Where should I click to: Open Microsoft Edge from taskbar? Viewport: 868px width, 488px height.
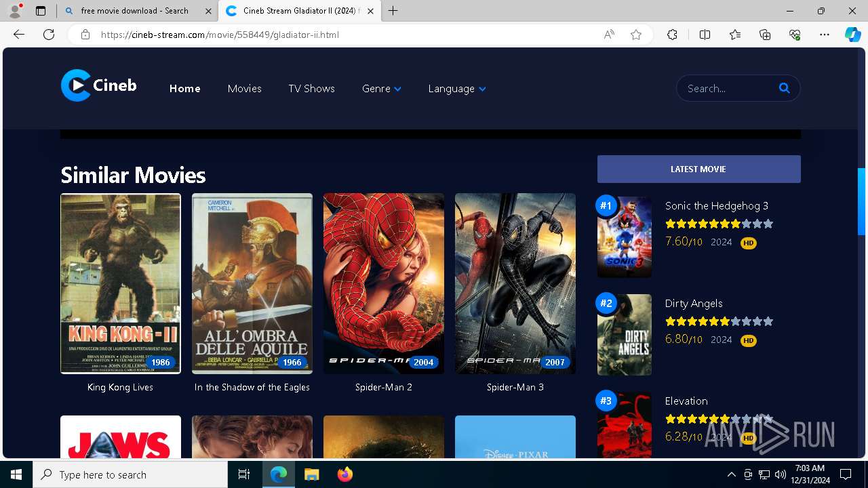pyautogui.click(x=279, y=474)
